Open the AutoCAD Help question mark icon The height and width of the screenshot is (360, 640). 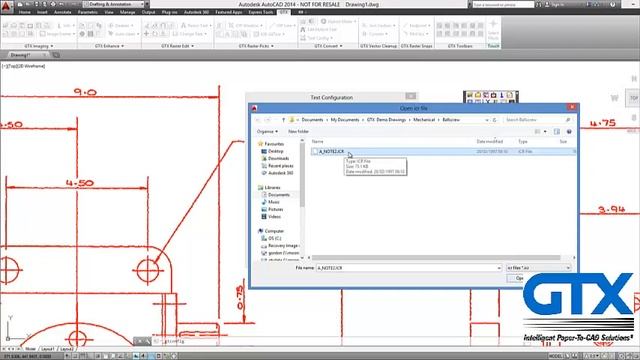tap(613, 4)
